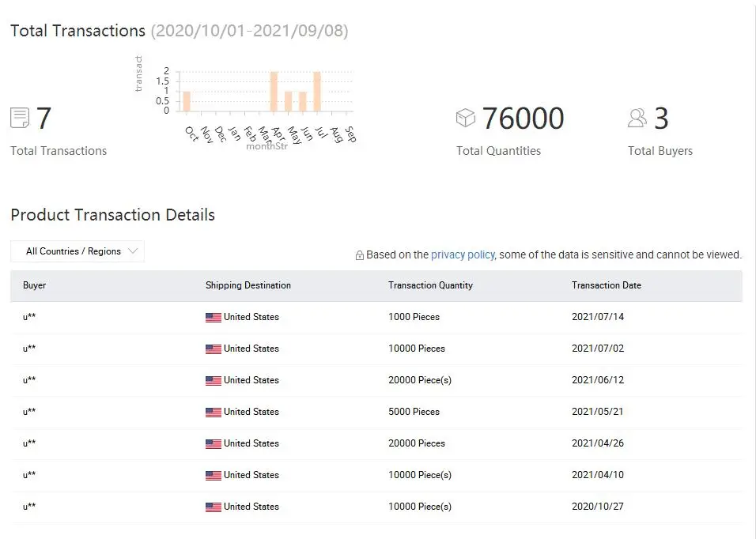Click the Total Transactions document icon
Image resolution: width=756 pixels, height=539 pixels.
20,119
